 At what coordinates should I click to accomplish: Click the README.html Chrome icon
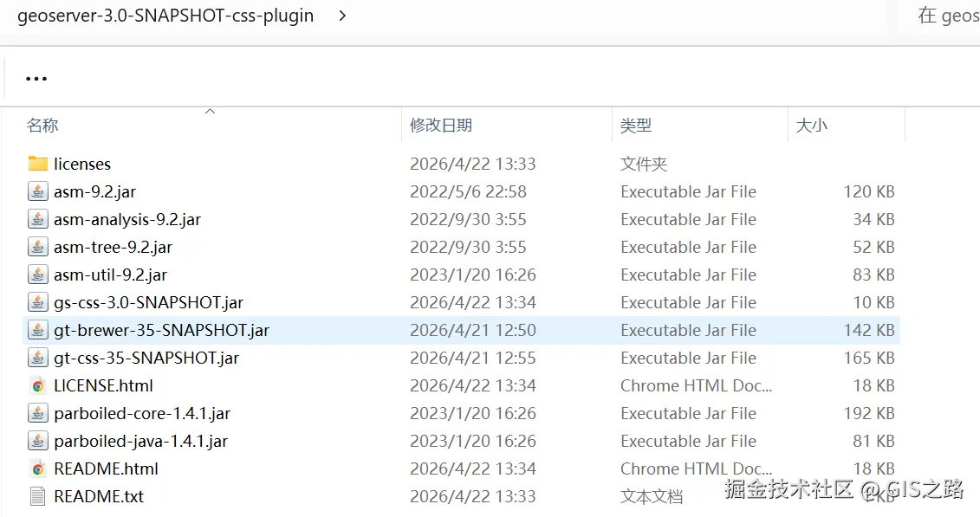point(37,469)
